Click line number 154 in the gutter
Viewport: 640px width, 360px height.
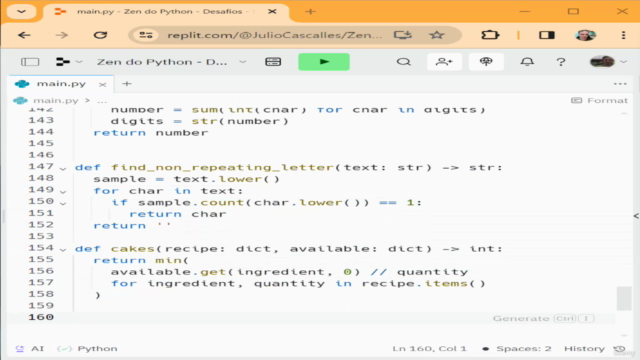[41, 248]
